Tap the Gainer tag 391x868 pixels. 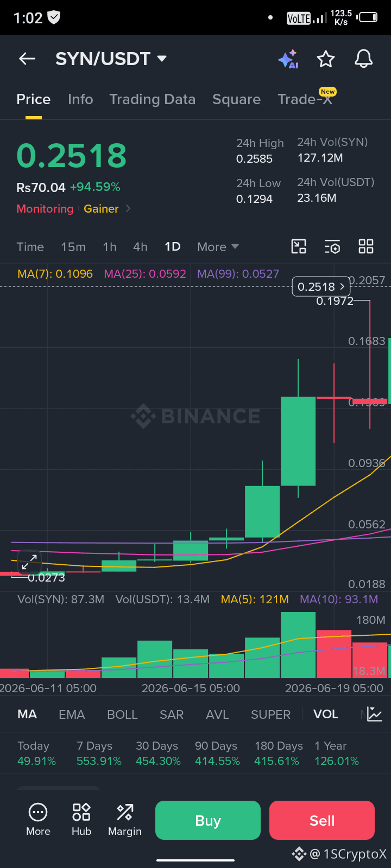click(x=101, y=208)
